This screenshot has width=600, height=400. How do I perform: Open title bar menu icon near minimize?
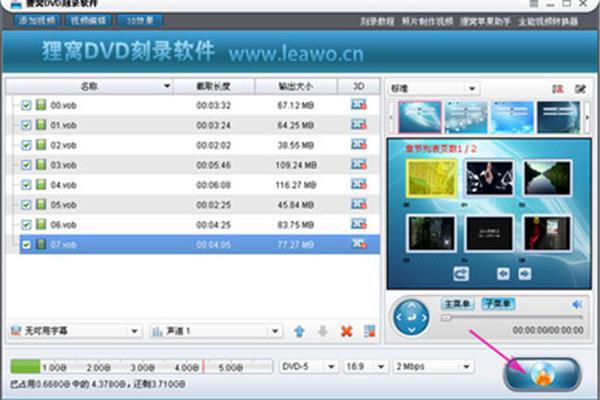[x=534, y=3]
